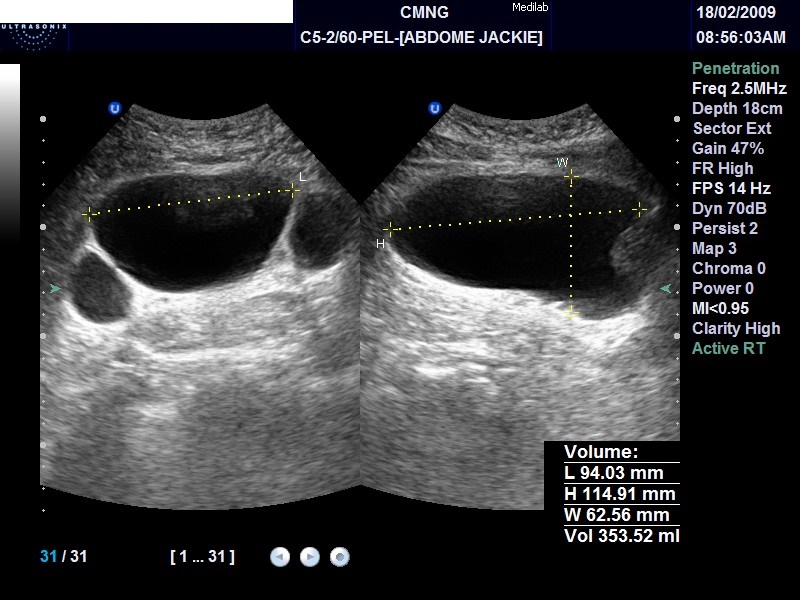Select the Penetration setting
The width and height of the screenshot is (800, 600).
point(735,68)
